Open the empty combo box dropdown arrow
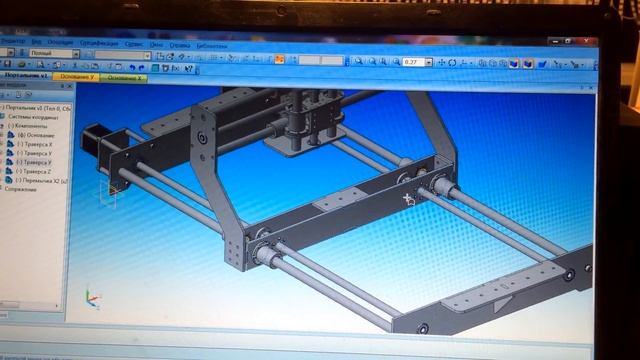This screenshot has height=360, width=640. [x=147, y=55]
